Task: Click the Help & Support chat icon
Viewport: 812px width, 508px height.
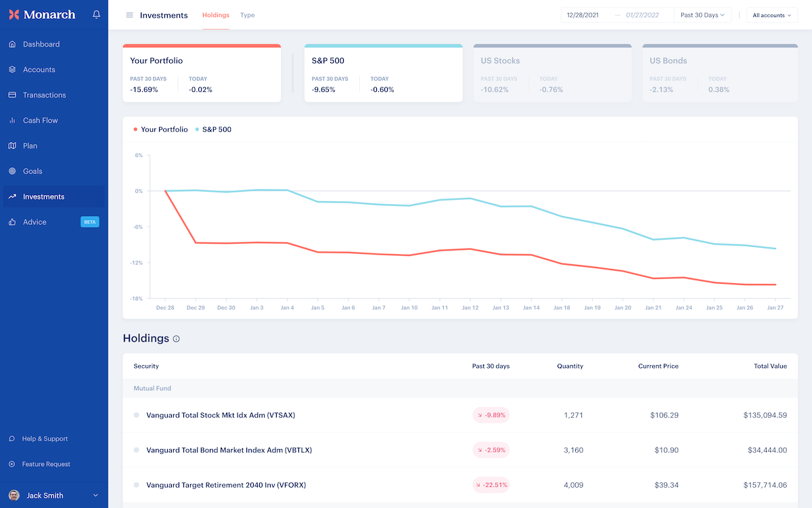Action: (12, 439)
